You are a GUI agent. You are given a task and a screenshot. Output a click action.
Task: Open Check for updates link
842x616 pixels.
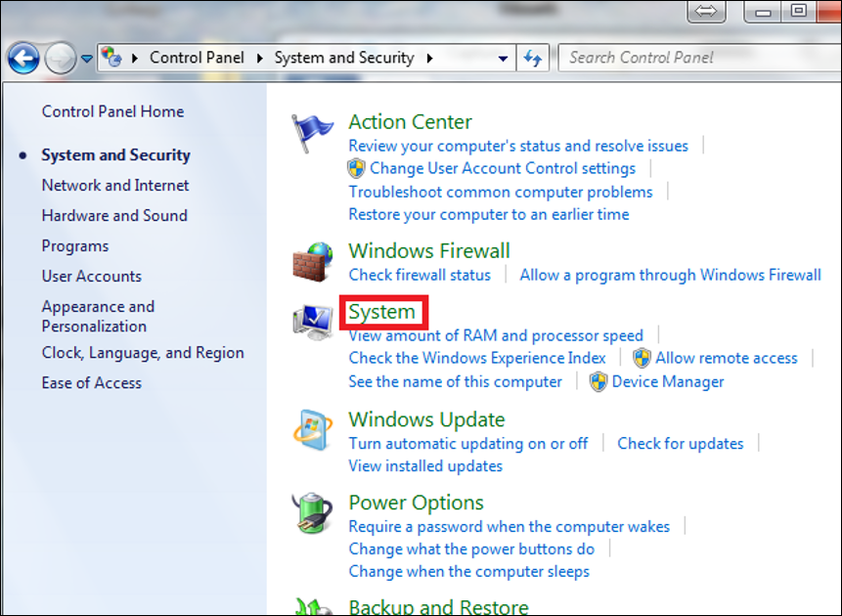(680, 443)
